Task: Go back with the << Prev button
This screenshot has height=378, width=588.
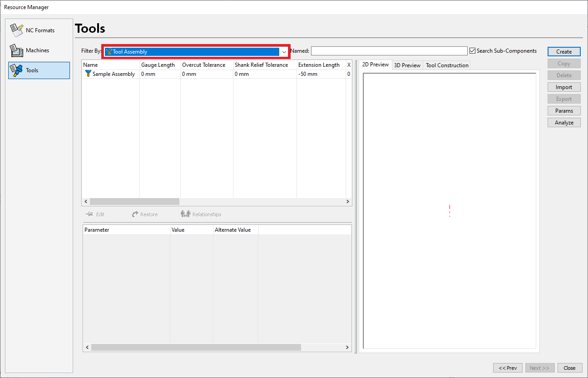Action: pyautogui.click(x=508, y=368)
